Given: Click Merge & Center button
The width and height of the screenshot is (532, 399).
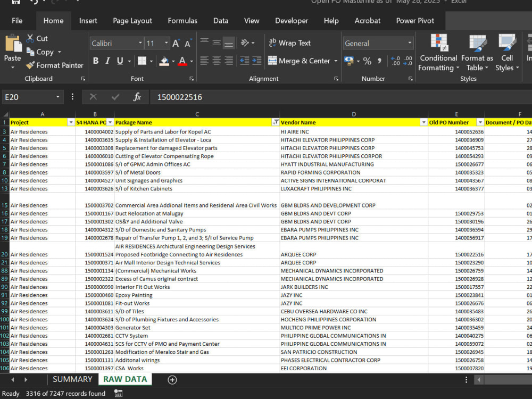Looking at the screenshot, I should click(x=299, y=61).
